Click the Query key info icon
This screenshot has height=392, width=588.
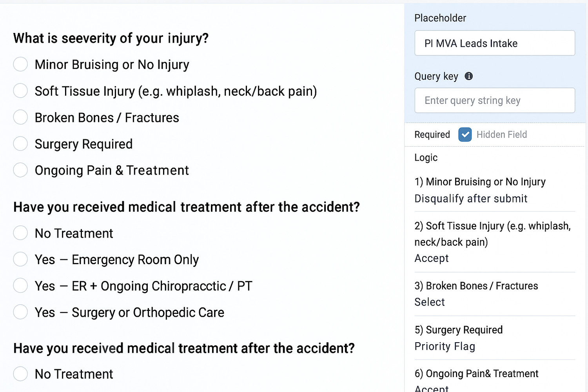point(468,76)
